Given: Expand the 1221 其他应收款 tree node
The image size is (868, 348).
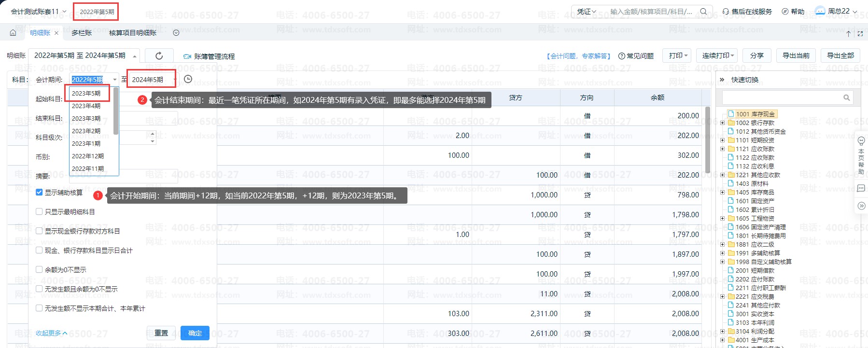Looking at the screenshot, I should tap(723, 175).
